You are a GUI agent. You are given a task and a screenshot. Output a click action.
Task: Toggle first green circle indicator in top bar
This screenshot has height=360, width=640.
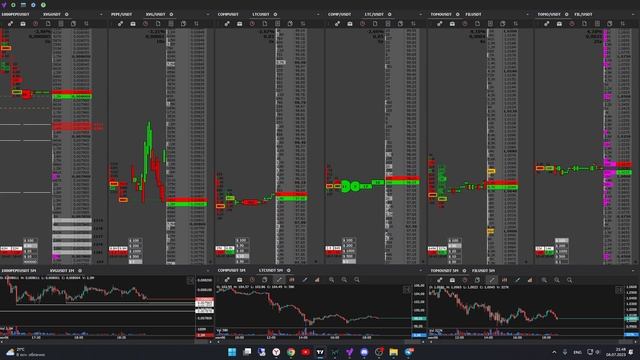coord(13,5)
